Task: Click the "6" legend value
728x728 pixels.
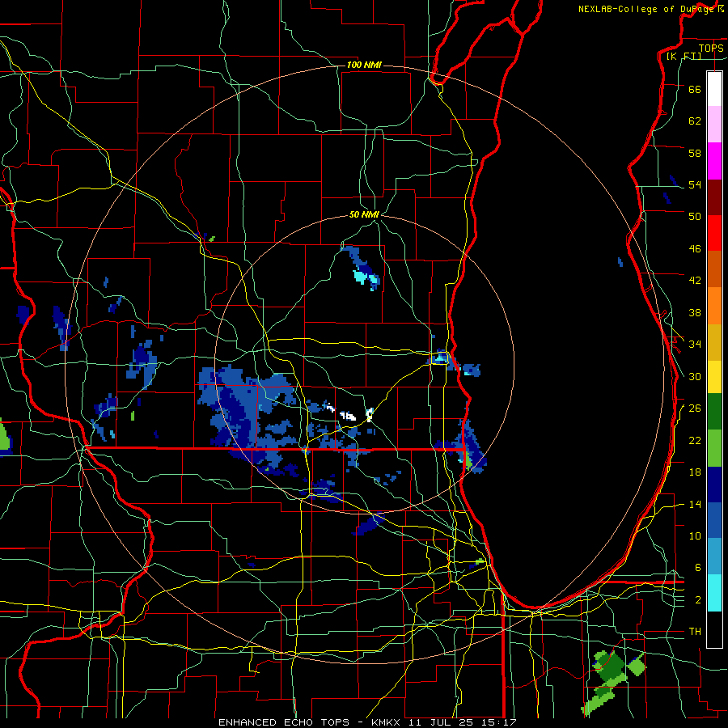Action: click(x=698, y=568)
